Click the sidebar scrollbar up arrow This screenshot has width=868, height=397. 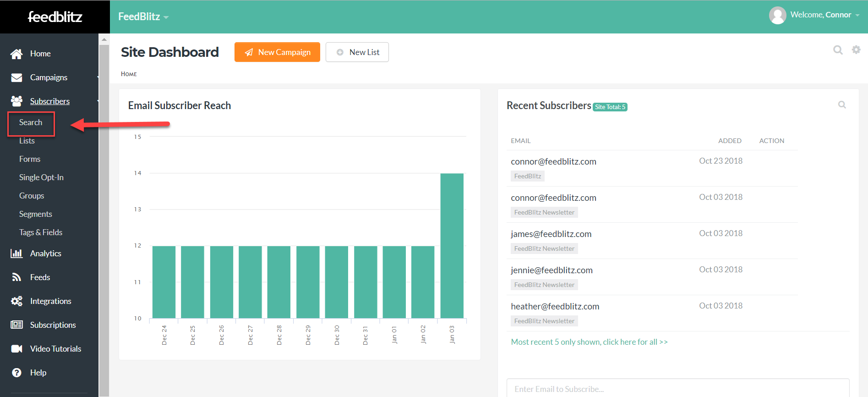[x=104, y=39]
